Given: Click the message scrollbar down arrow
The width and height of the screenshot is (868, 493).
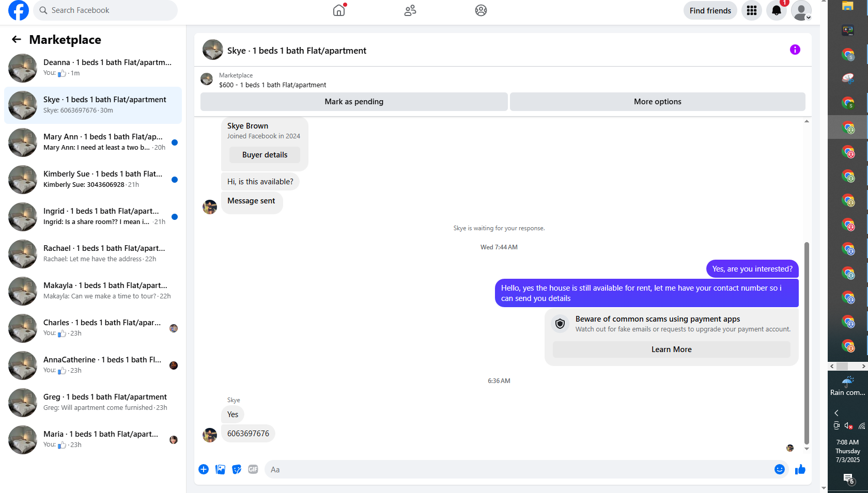Looking at the screenshot, I should [807, 449].
